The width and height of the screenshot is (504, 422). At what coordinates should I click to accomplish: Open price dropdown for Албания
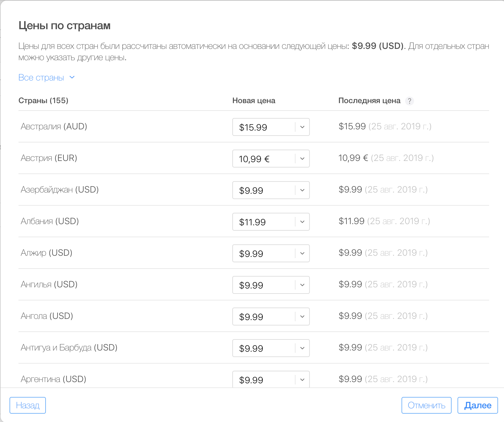(x=302, y=222)
